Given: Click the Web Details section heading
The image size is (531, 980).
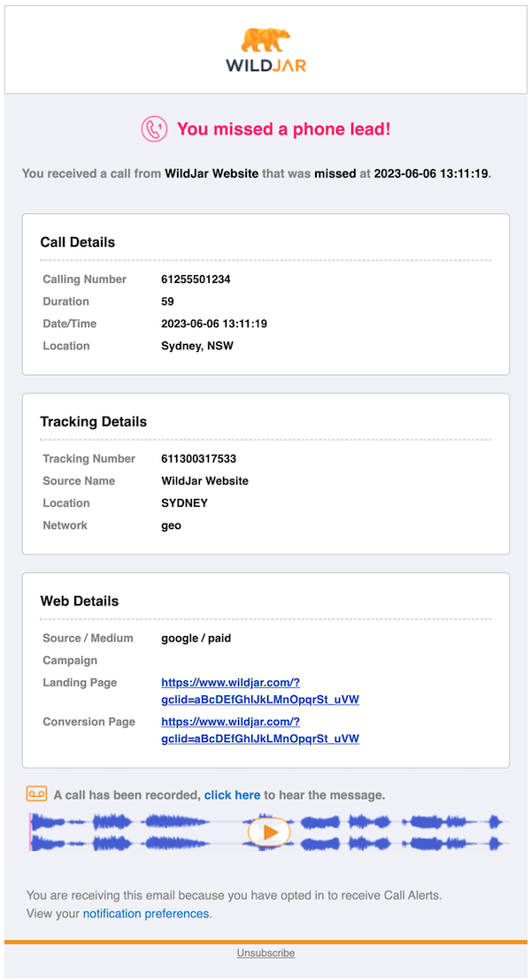Looking at the screenshot, I should point(80,601).
